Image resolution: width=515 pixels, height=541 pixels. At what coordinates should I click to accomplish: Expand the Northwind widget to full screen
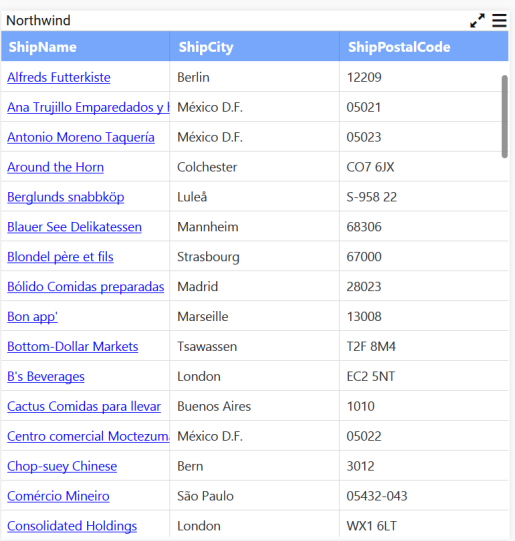[477, 21]
